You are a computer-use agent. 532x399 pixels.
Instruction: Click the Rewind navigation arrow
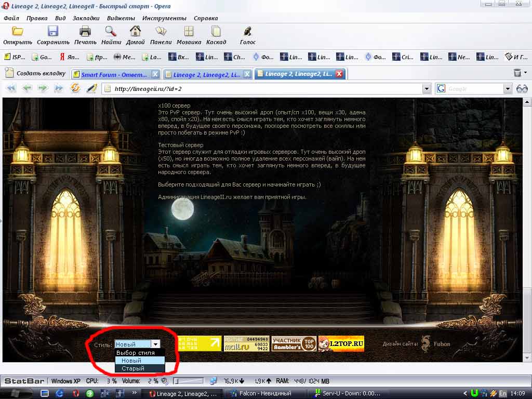(11, 88)
